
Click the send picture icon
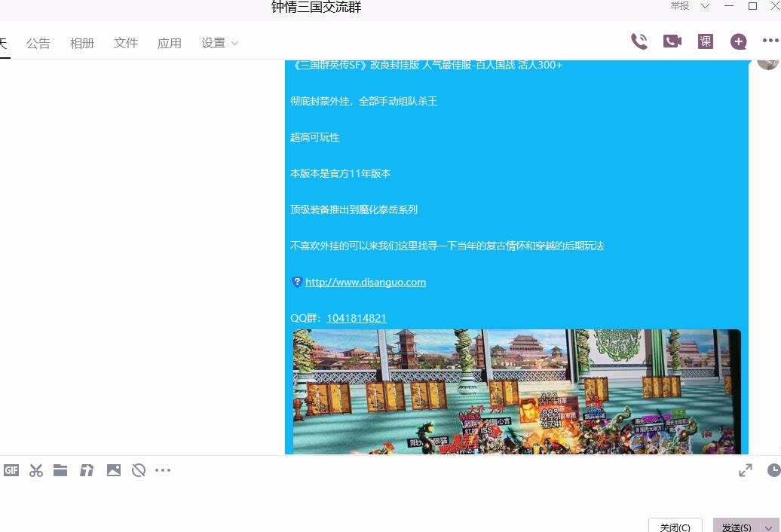114,470
